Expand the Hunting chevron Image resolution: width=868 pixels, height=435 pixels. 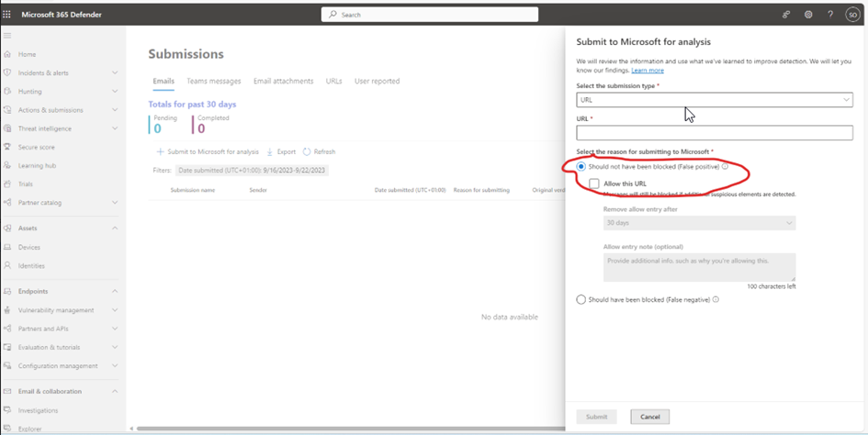tap(115, 92)
